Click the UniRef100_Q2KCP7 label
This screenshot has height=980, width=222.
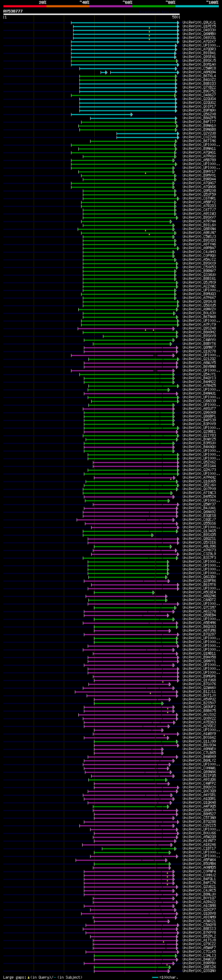[199, 909]
